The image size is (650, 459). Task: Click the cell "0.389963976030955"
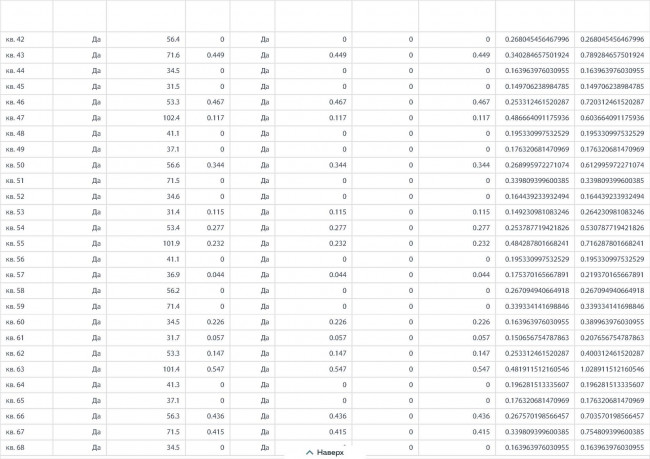pyautogui.click(x=612, y=322)
